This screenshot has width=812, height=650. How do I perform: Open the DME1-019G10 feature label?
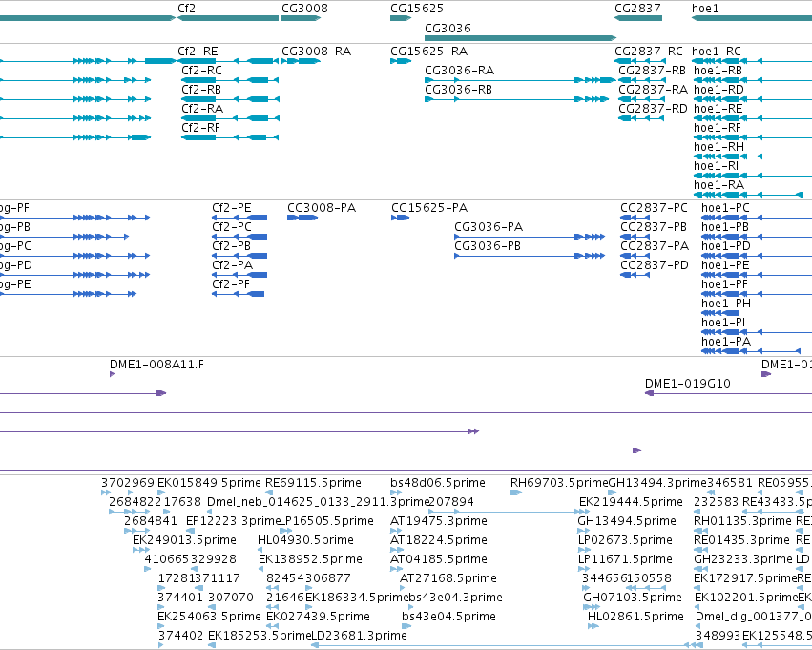point(688,384)
